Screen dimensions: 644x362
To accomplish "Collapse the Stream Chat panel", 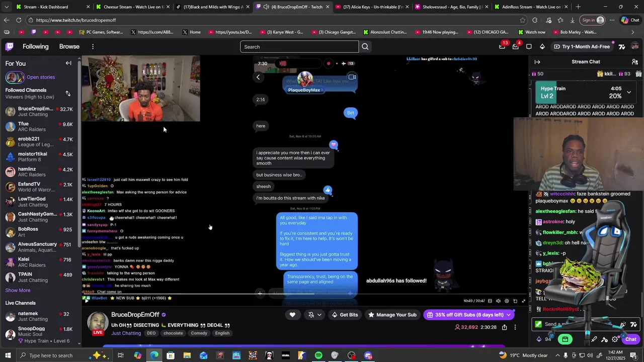I will pos(537,62).
